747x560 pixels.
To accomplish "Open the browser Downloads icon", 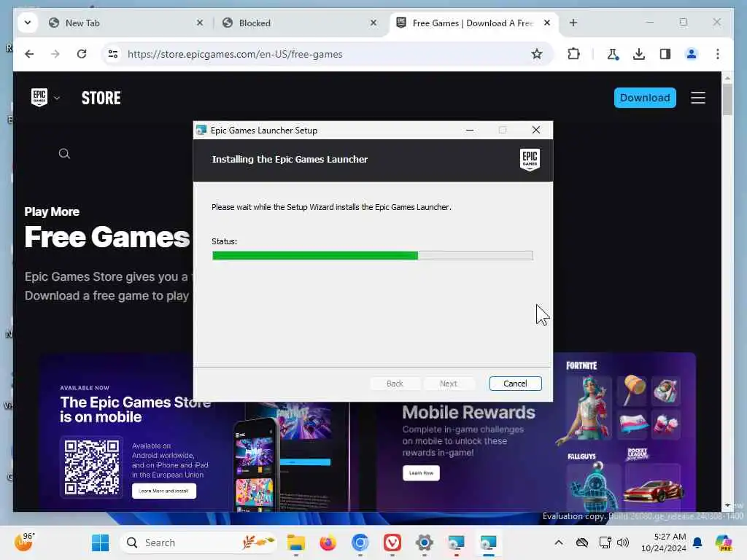I will point(639,54).
